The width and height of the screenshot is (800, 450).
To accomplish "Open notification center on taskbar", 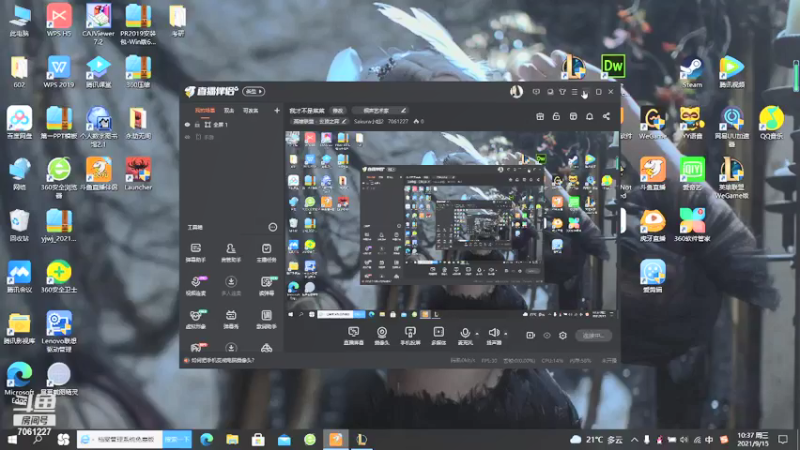I will pos(783,439).
